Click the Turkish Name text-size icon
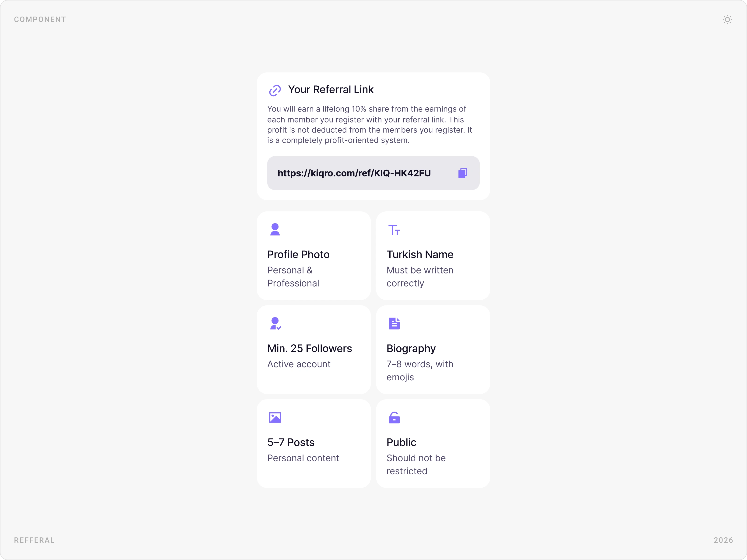This screenshot has height=560, width=747. click(394, 230)
